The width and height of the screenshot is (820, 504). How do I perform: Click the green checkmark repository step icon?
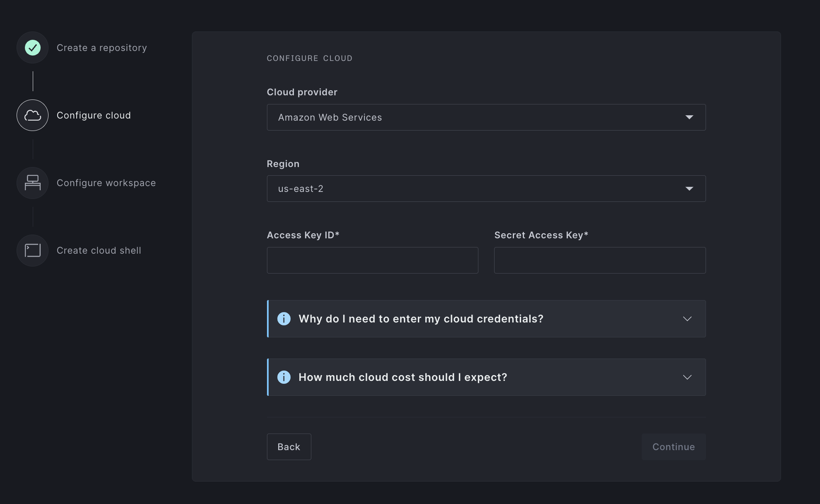pos(32,48)
